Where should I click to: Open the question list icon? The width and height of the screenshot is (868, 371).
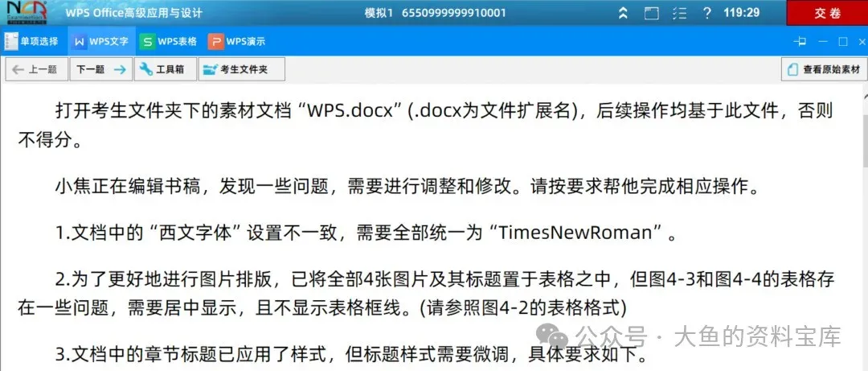click(x=680, y=13)
